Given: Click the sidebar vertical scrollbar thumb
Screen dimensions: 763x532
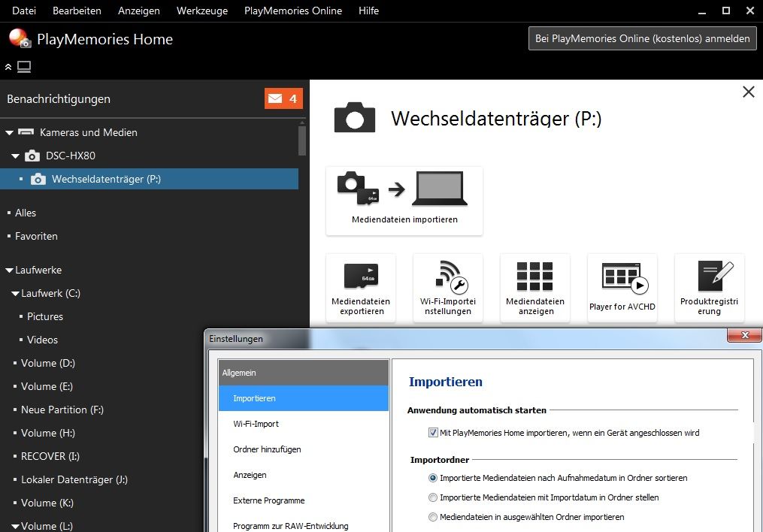Looking at the screenshot, I should point(302,140).
